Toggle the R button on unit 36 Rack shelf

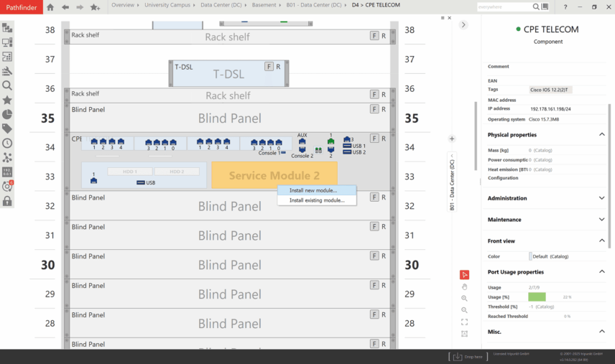click(384, 94)
